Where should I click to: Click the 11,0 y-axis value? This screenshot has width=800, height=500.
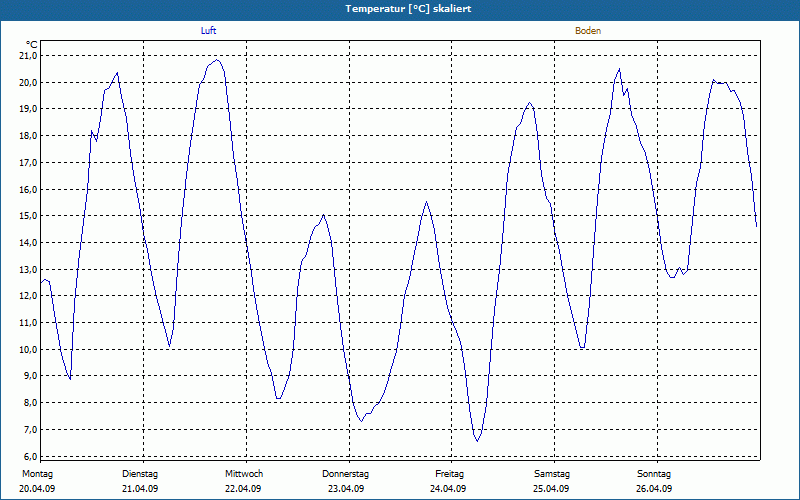[x=30, y=323]
